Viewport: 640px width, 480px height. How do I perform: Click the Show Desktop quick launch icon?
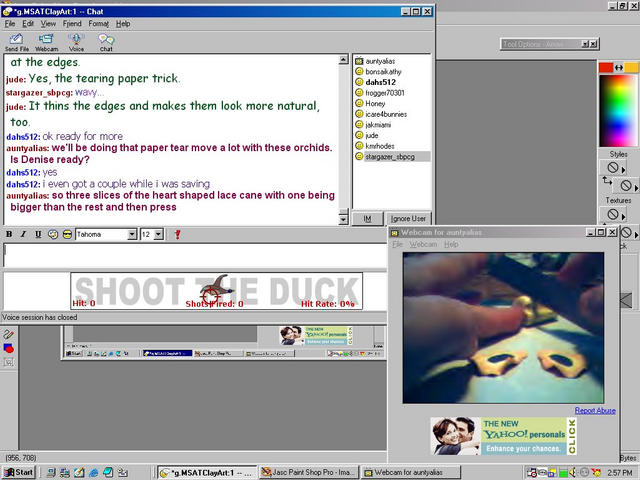(79, 472)
